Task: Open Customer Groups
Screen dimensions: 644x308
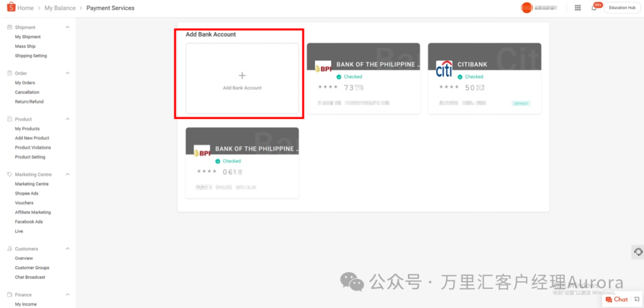Action: click(32, 267)
